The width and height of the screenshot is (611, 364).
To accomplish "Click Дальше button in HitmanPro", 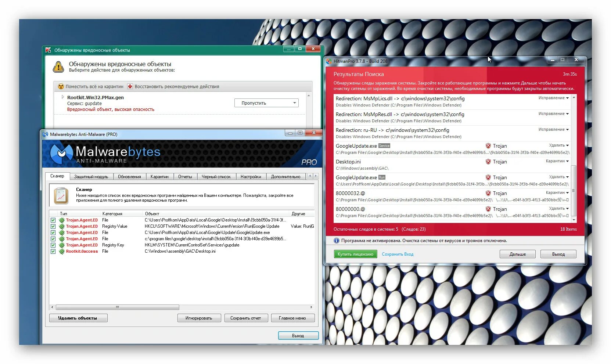I will pos(517,254).
